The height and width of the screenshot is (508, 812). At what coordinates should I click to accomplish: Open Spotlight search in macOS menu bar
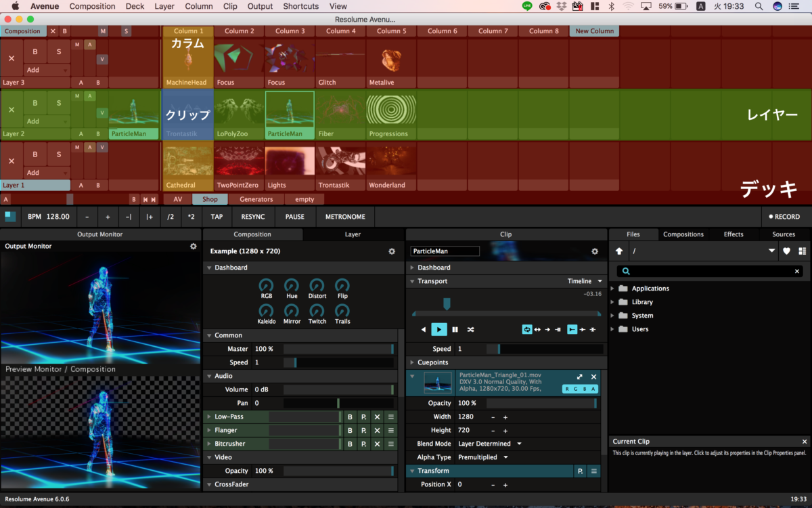tap(759, 6)
